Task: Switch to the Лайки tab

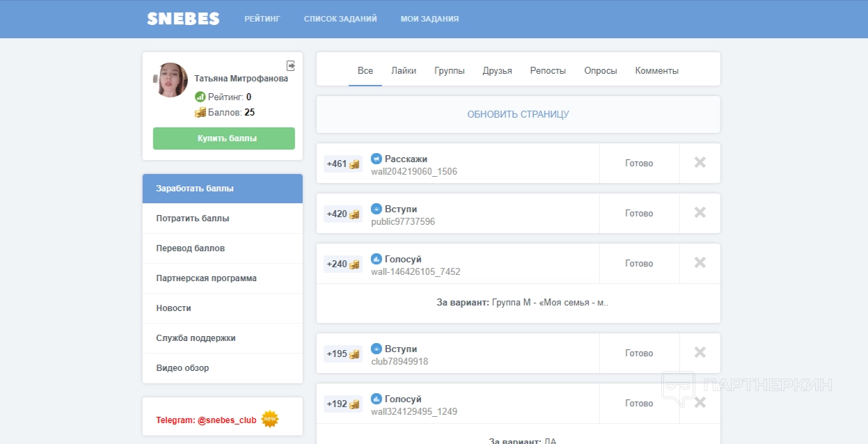Action: click(x=404, y=71)
